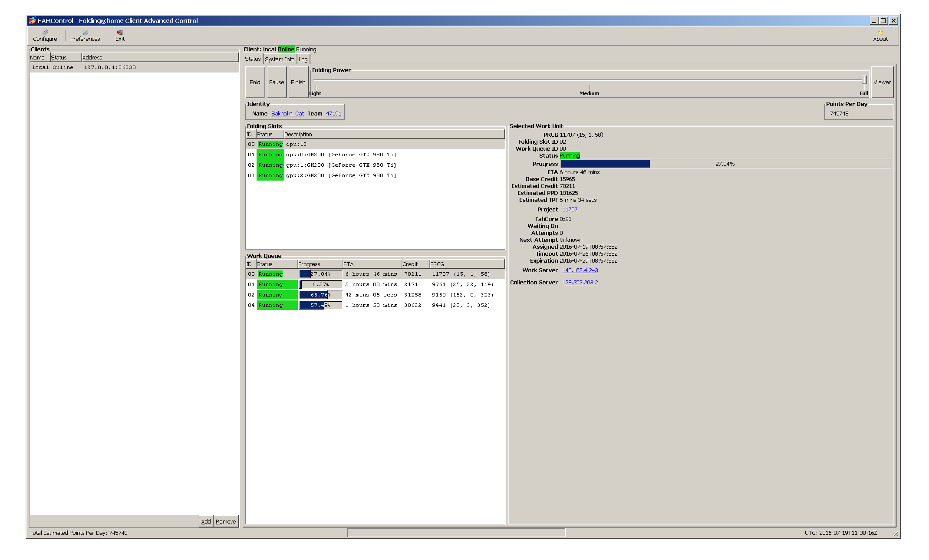Switch to the System Info tab

[279, 59]
